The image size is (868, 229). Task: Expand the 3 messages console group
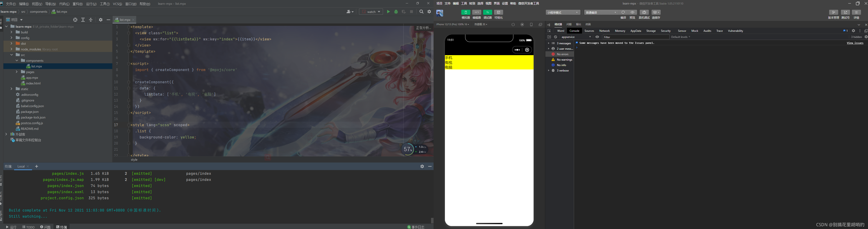pos(549,43)
